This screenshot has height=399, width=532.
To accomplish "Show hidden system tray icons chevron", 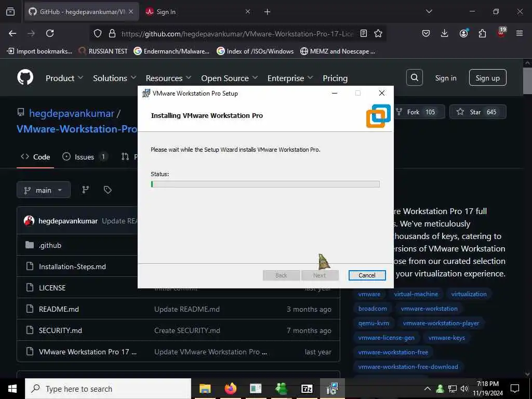I will pos(428,389).
